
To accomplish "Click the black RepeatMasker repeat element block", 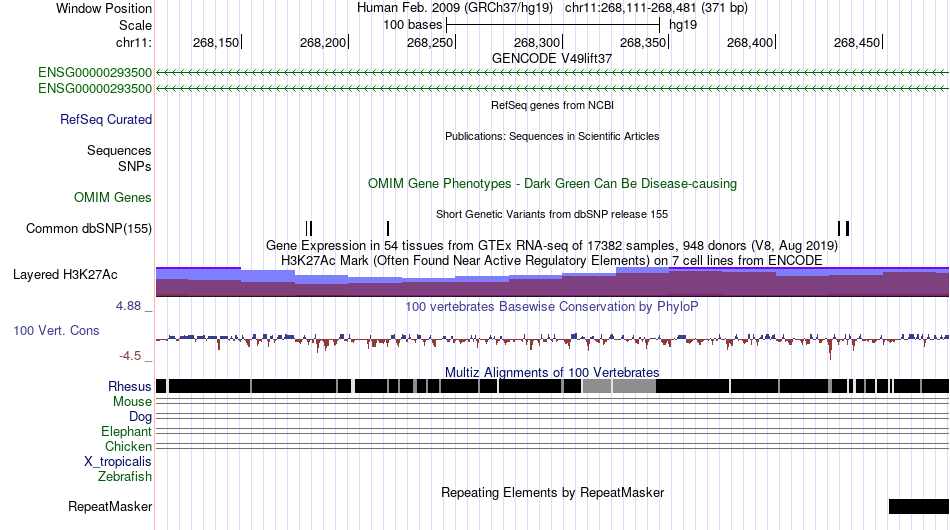I will (918, 506).
